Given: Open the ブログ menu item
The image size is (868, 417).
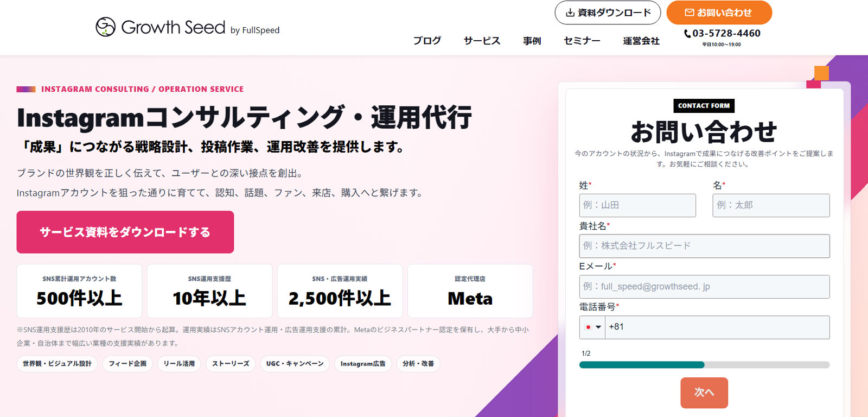Looking at the screenshot, I should (x=427, y=41).
